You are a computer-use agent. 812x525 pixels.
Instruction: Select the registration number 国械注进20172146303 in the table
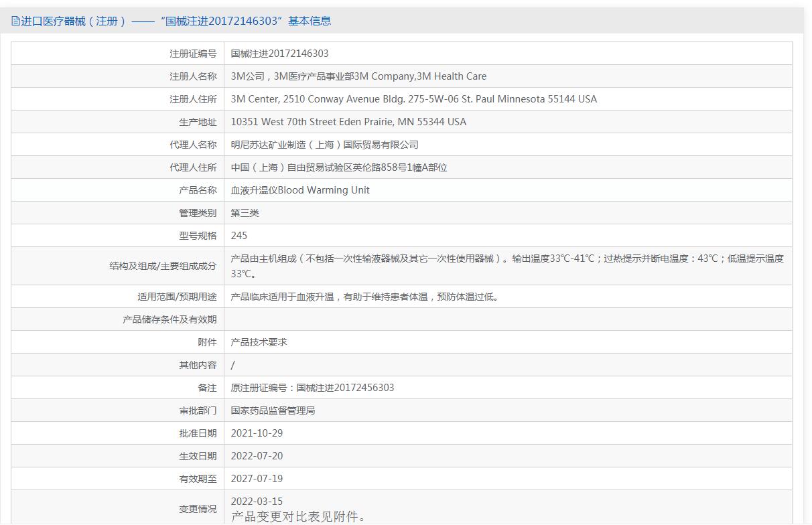pyautogui.click(x=280, y=54)
